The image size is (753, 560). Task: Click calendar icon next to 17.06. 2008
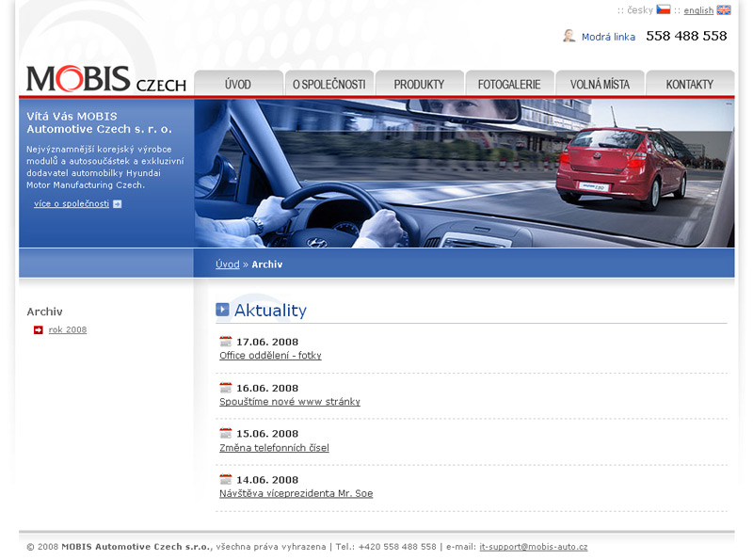click(x=226, y=342)
